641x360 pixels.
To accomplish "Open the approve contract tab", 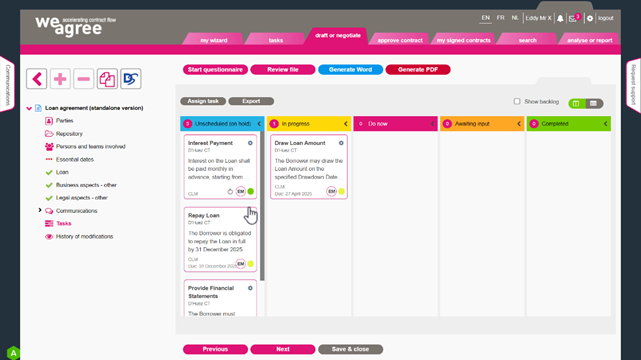I will pyautogui.click(x=400, y=40).
